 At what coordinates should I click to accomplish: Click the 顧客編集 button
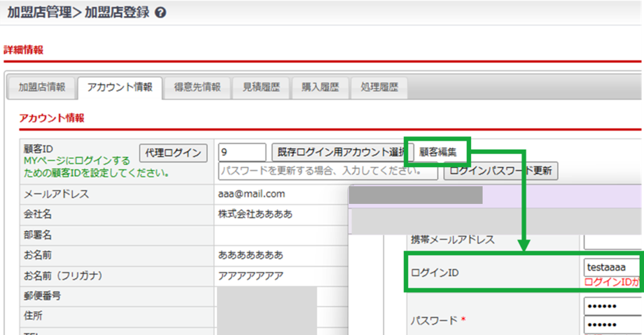click(438, 152)
